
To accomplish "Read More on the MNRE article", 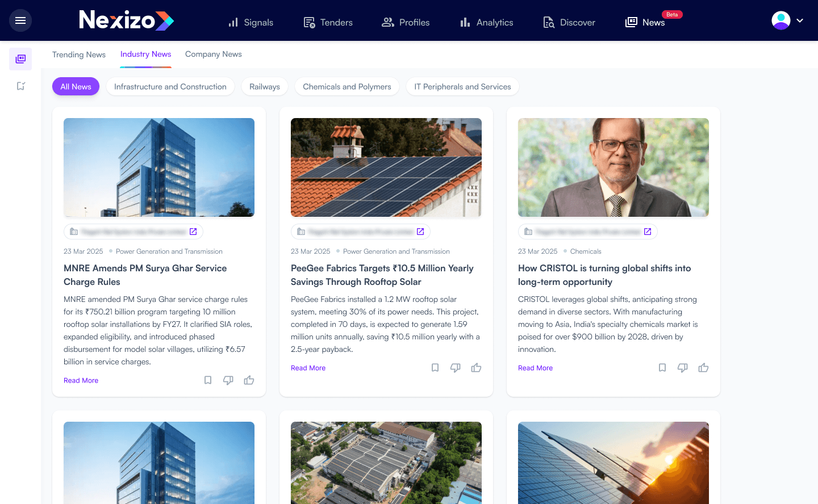I will click(x=81, y=380).
